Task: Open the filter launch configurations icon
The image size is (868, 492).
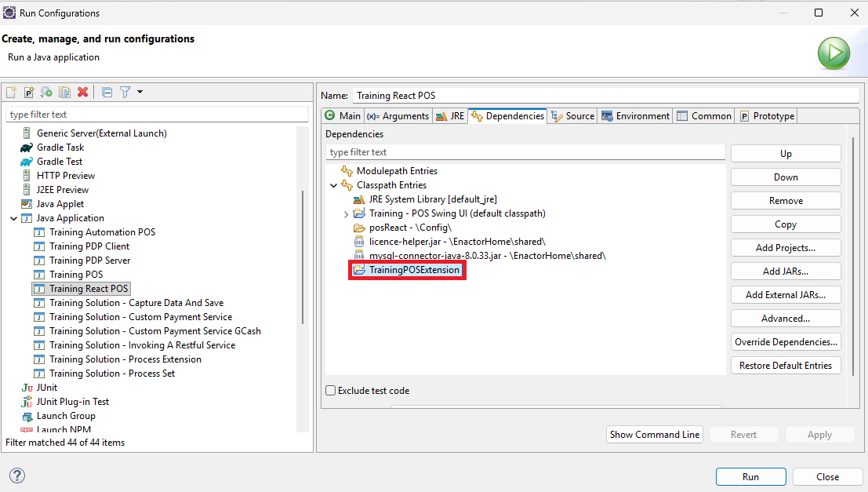Action: [x=123, y=92]
